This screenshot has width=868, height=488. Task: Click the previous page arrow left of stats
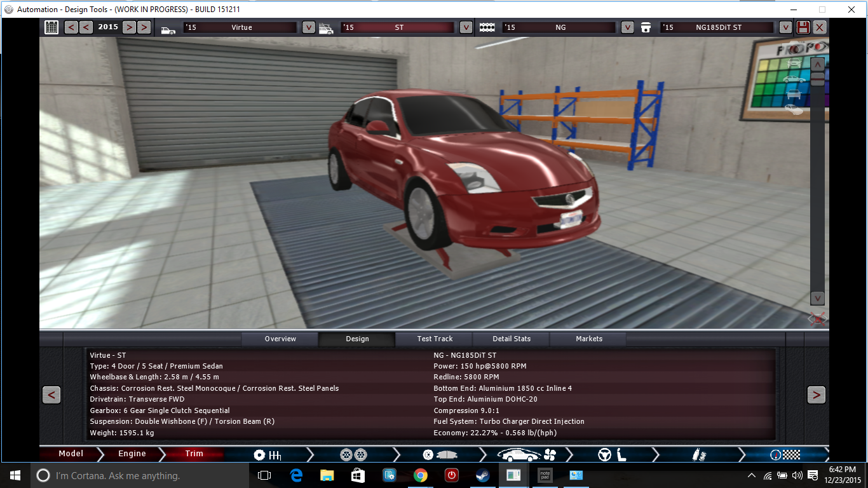click(x=51, y=395)
